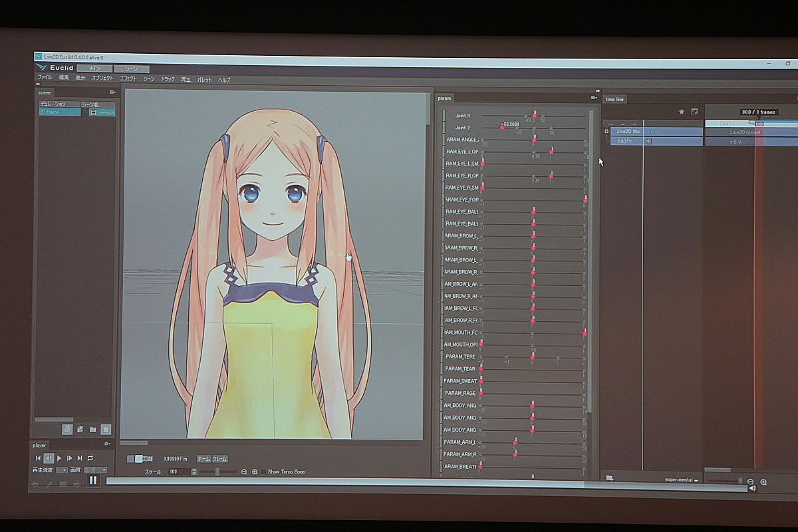Click the delete trash icon in scene panel
This screenshot has width=798, height=532.
click(x=106, y=430)
